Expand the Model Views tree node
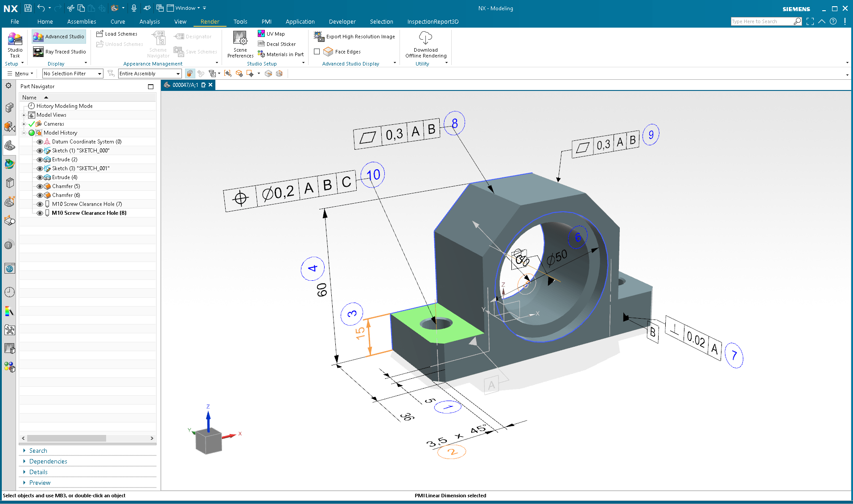Screen dimensions: 853x504 (24, 115)
